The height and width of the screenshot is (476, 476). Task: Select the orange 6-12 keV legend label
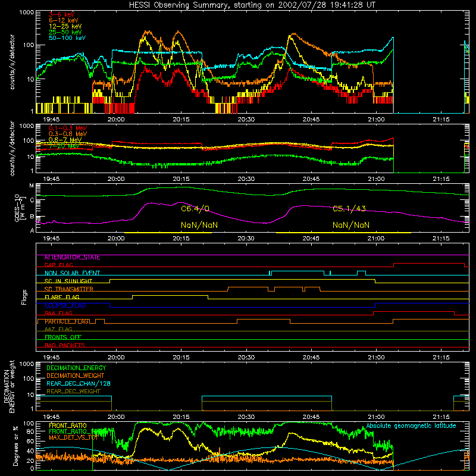pyautogui.click(x=64, y=20)
